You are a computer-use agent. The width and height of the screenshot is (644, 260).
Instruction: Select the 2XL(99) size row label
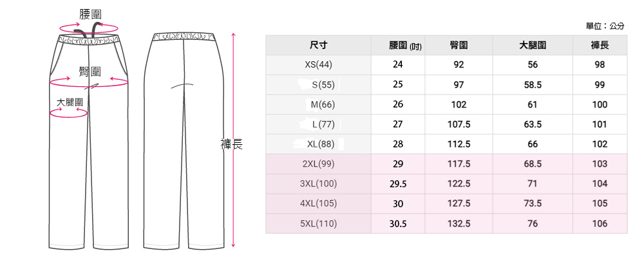[318, 164]
